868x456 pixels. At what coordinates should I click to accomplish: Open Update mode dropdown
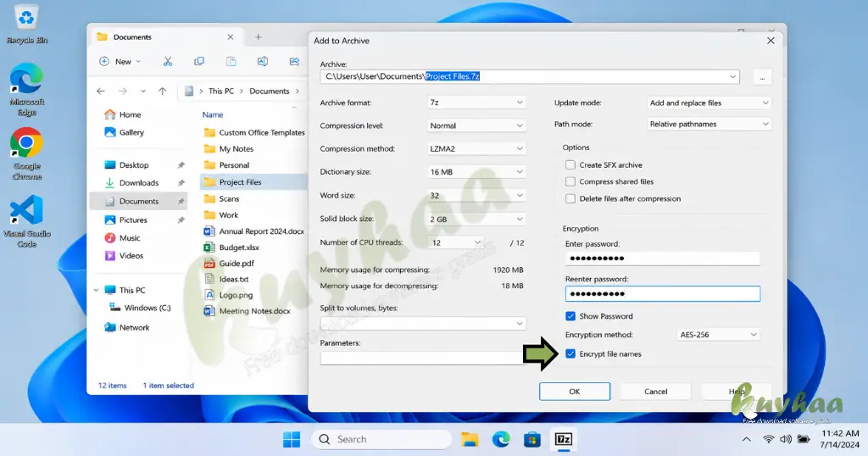point(709,103)
